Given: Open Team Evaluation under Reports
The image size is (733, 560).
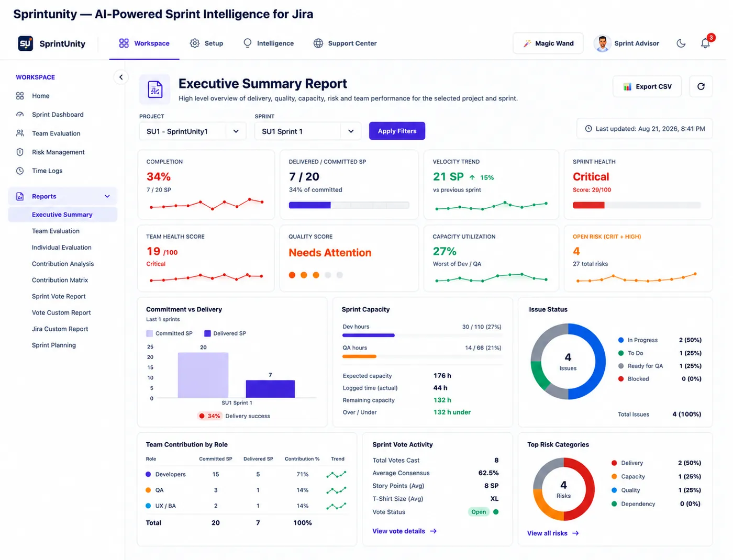Looking at the screenshot, I should pos(55,231).
